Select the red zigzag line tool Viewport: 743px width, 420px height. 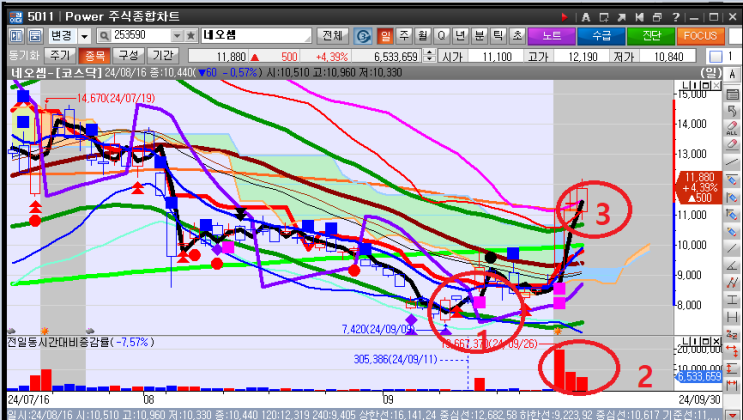pyautogui.click(x=732, y=283)
